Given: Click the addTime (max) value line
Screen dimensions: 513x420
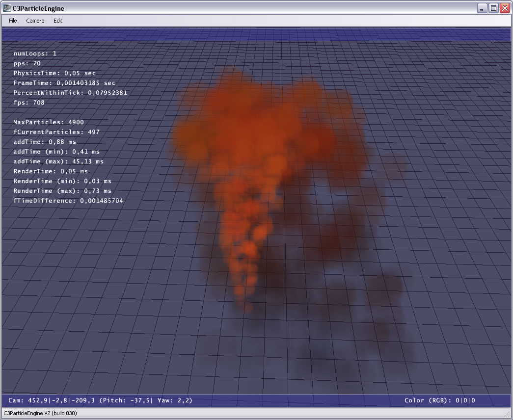Looking at the screenshot, I should (x=58, y=161).
